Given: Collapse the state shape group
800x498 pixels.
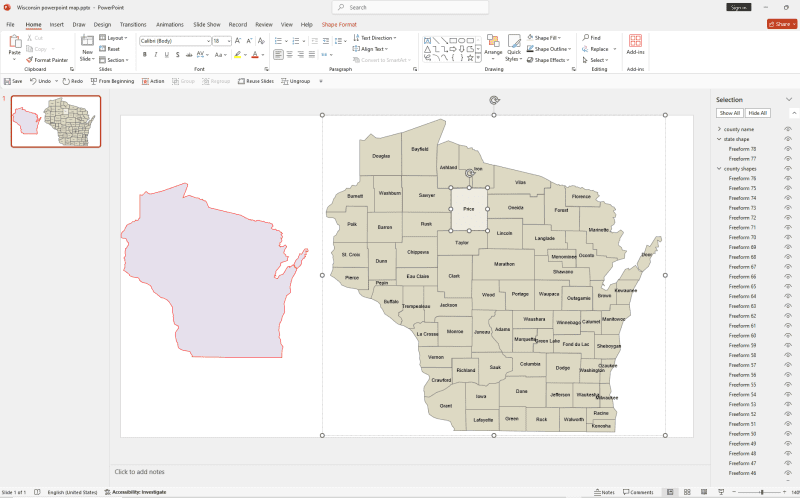Looking at the screenshot, I should pos(719,139).
